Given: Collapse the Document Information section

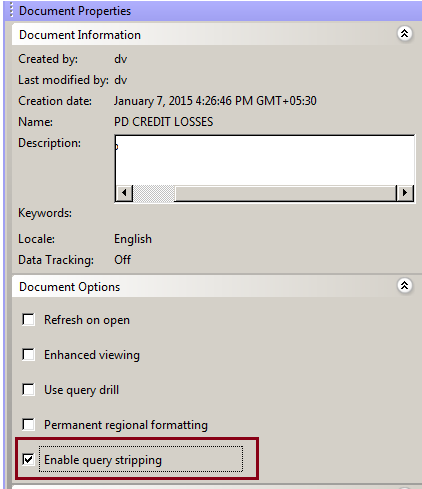Looking at the screenshot, I should [x=404, y=34].
